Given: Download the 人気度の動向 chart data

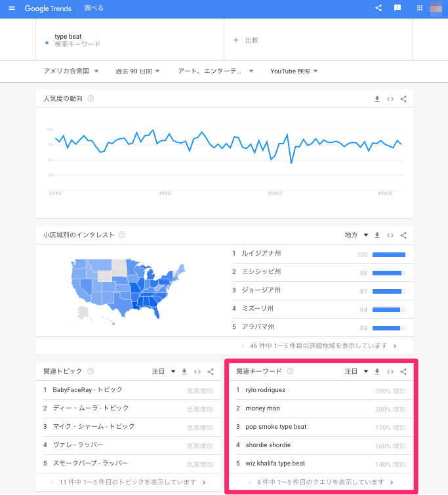Looking at the screenshot, I should pyautogui.click(x=377, y=99).
